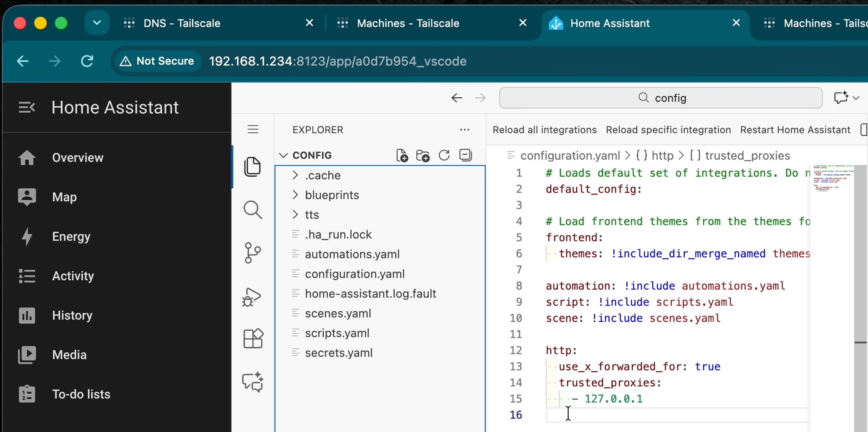Reload the browser page
The width and height of the screenshot is (868, 432).
click(87, 61)
